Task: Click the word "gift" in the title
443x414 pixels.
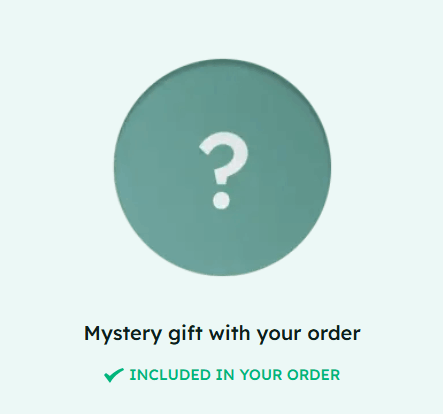Action: (x=185, y=334)
